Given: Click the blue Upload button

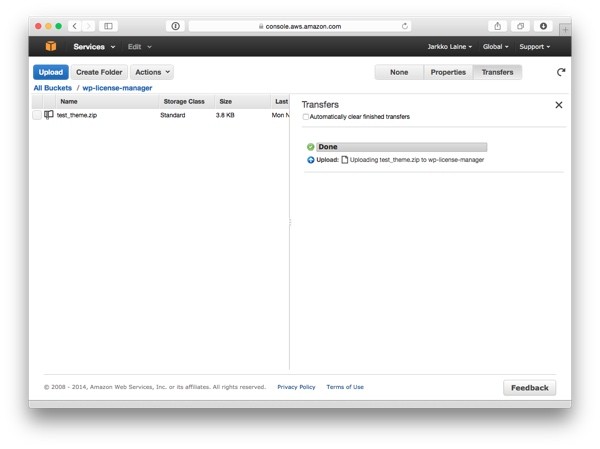Looking at the screenshot, I should click(51, 72).
